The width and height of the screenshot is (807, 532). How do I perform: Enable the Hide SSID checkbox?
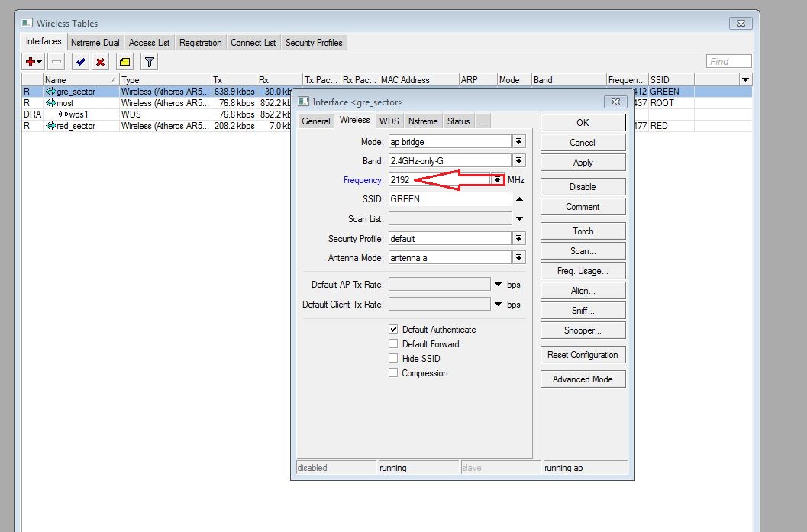[x=393, y=359]
